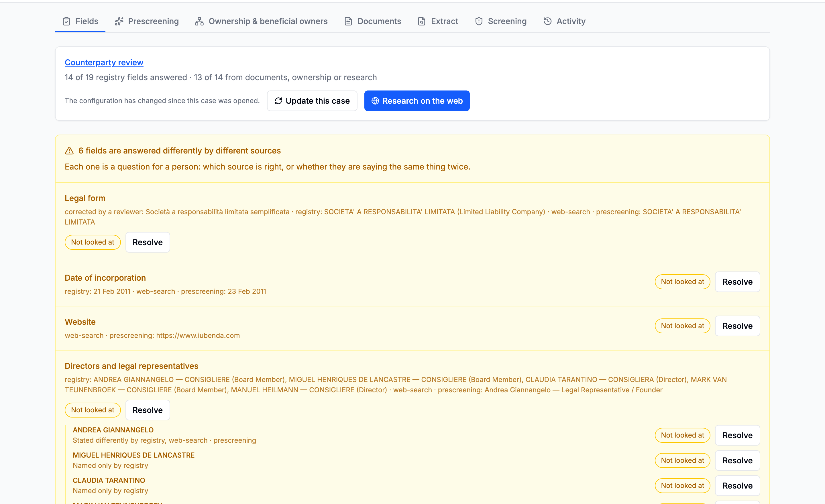Click Not looked at badge for Legal form
This screenshot has width=825, height=504.
point(93,242)
